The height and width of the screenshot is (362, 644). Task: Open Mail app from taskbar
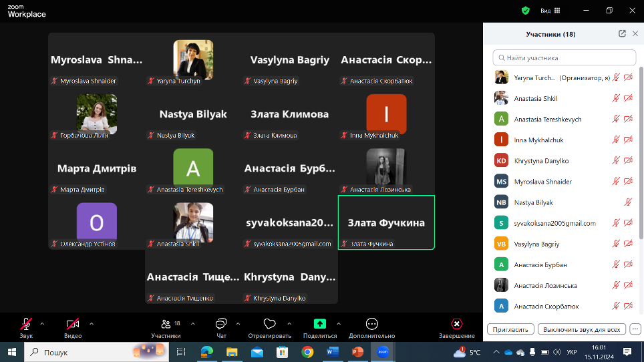[x=257, y=352]
